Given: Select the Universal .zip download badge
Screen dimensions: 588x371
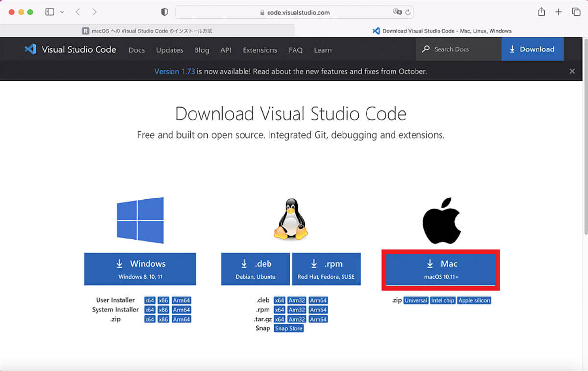Looking at the screenshot, I should pos(416,300).
